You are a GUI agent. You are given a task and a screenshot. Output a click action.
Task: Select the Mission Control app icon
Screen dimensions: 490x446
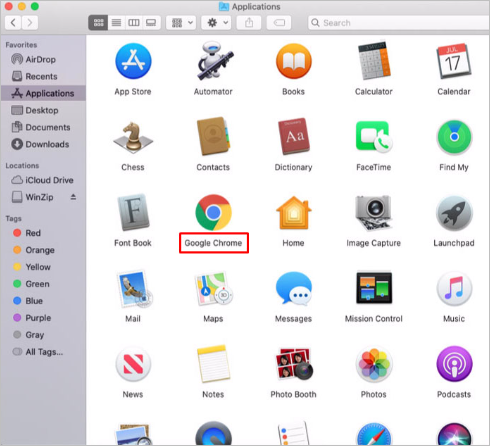[374, 288]
